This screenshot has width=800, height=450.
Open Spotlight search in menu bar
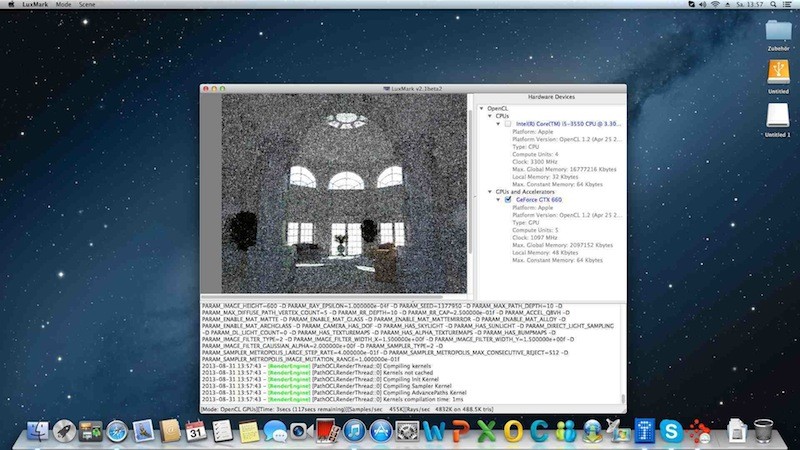point(773,4)
